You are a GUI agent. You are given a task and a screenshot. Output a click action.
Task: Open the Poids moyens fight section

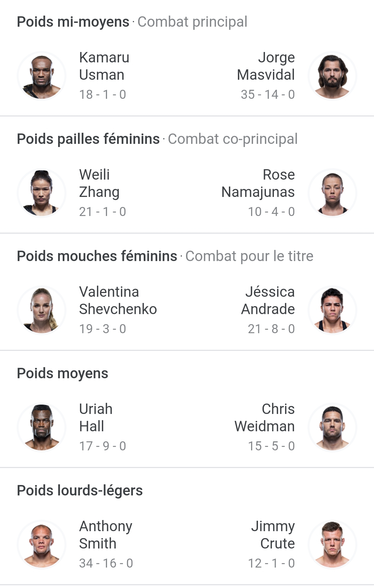[63, 373]
